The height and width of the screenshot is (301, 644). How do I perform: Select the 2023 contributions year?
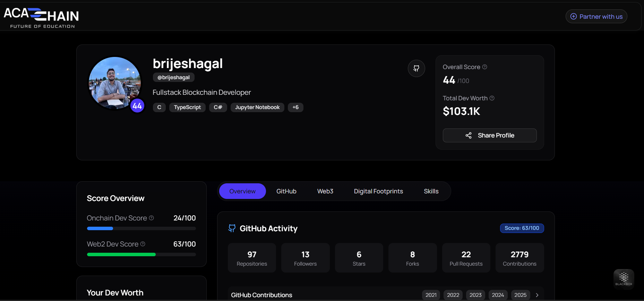tap(475, 295)
